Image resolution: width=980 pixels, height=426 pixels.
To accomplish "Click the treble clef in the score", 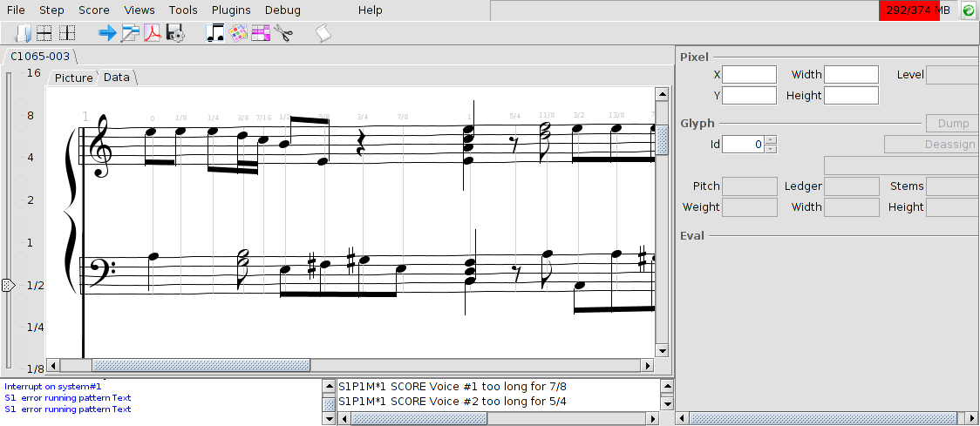I will click(99, 145).
